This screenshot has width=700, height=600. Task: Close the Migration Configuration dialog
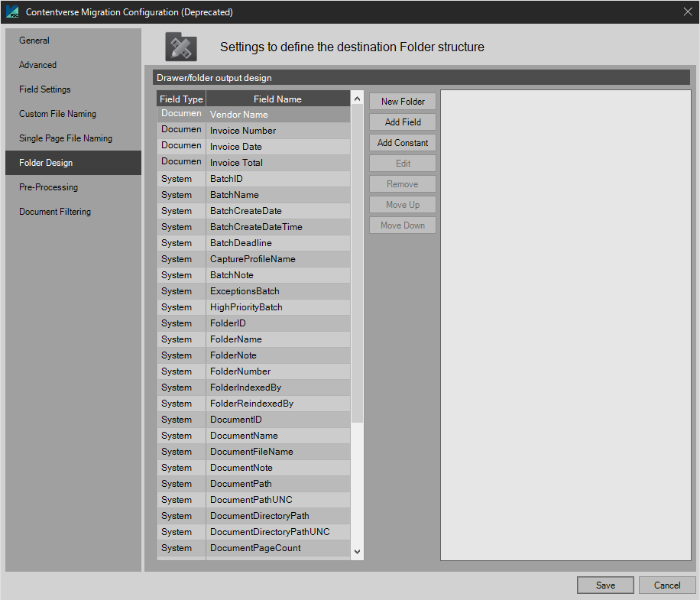[688, 12]
